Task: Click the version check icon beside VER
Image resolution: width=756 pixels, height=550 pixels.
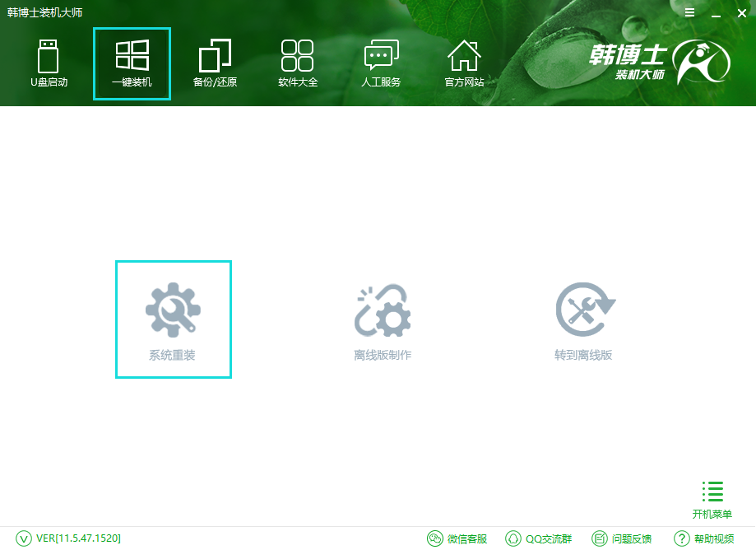Action: (x=24, y=538)
